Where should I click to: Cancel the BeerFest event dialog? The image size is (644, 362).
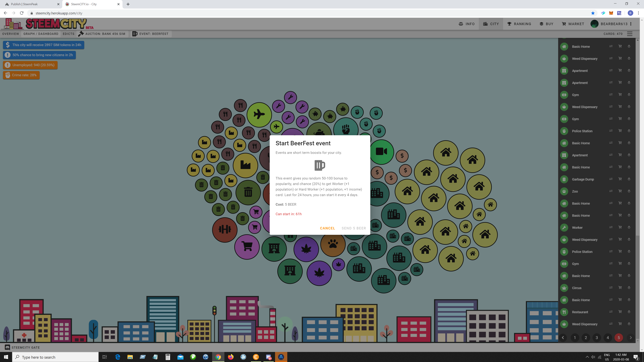click(327, 228)
